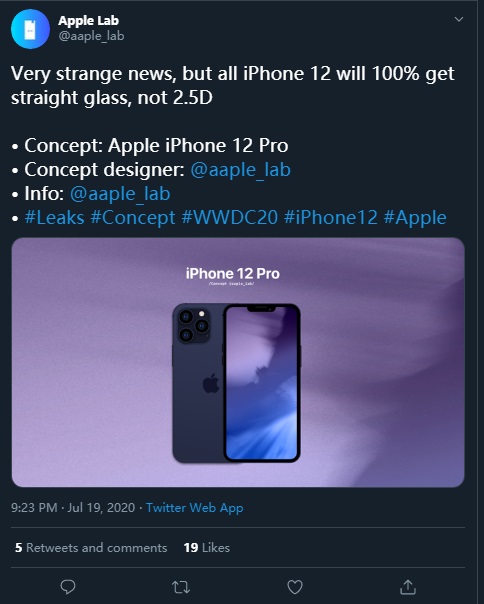Image resolution: width=484 pixels, height=604 pixels.
Task: Open the iPhone 12 Pro concept image
Action: pos(238,362)
